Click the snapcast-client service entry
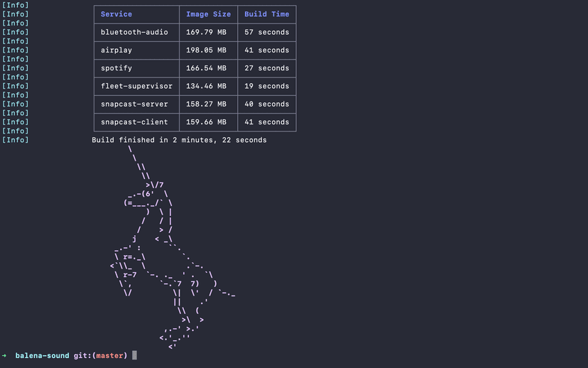588x368 pixels. pos(134,122)
